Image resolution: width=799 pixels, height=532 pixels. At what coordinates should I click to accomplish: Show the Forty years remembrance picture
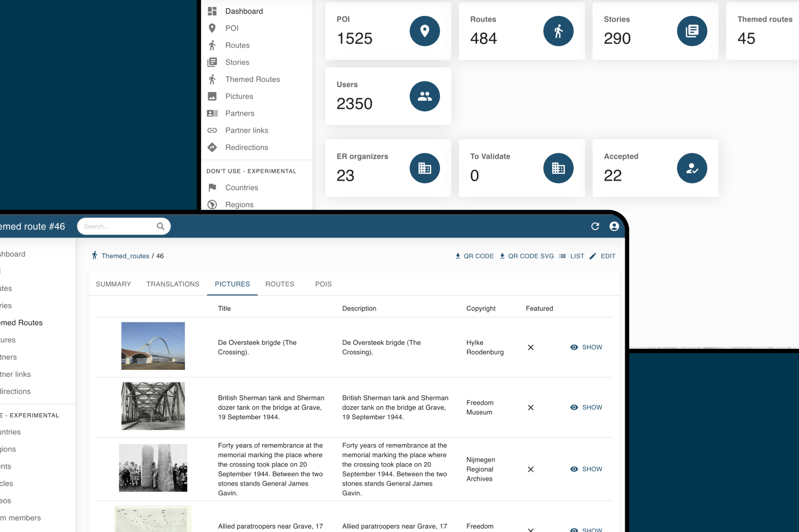[586, 469]
